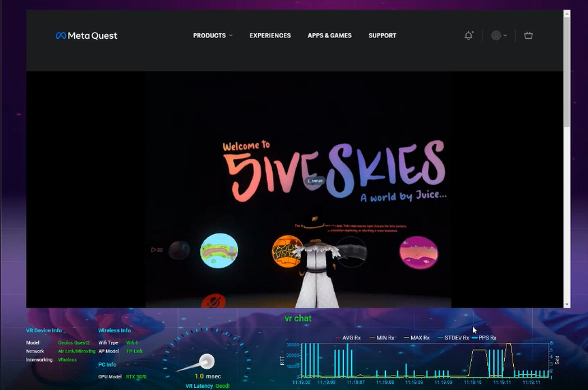
Task: Click the 'Wireless' interworking value
Action: 67,360
